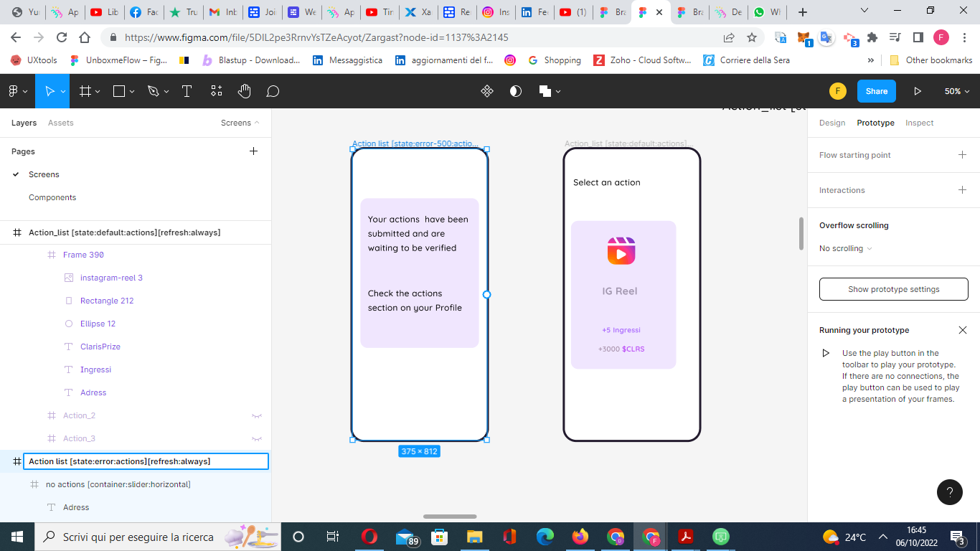Open the help question mark button
This screenshot has height=551, width=980.
(x=950, y=492)
